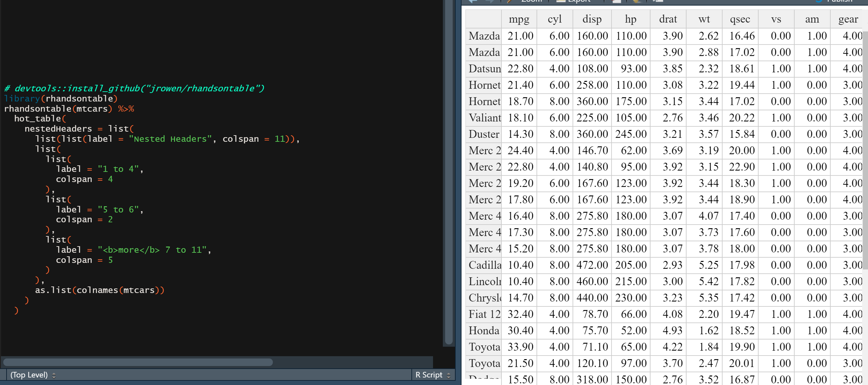Open the R Script file type dropdown
The image size is (868, 385).
pyautogui.click(x=429, y=375)
